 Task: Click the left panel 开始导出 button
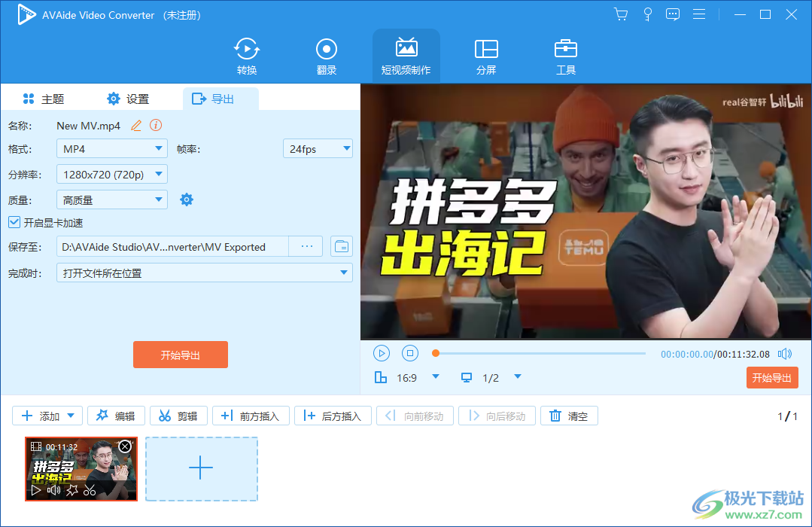[180, 355]
